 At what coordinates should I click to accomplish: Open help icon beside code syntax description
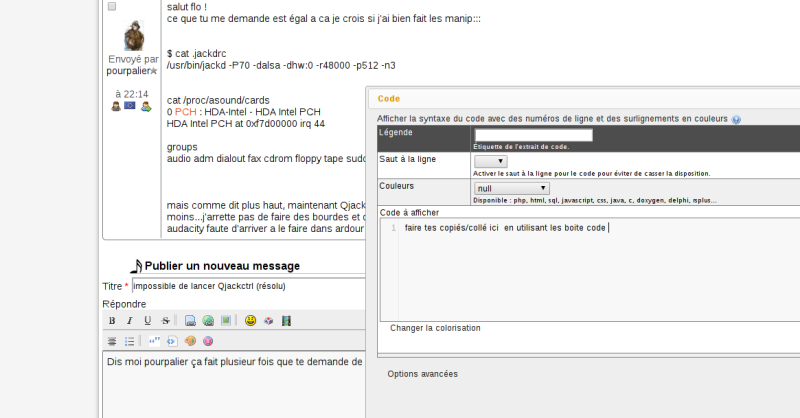pyautogui.click(x=736, y=119)
